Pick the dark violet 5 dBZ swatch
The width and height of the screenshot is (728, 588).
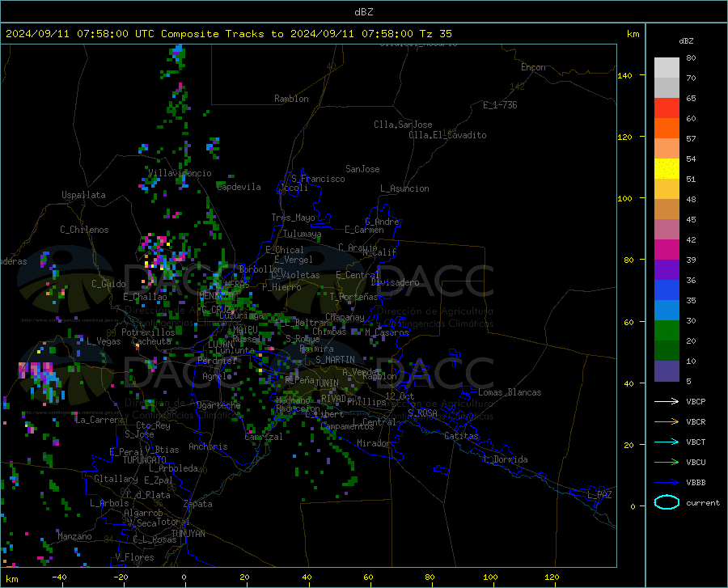667,371
